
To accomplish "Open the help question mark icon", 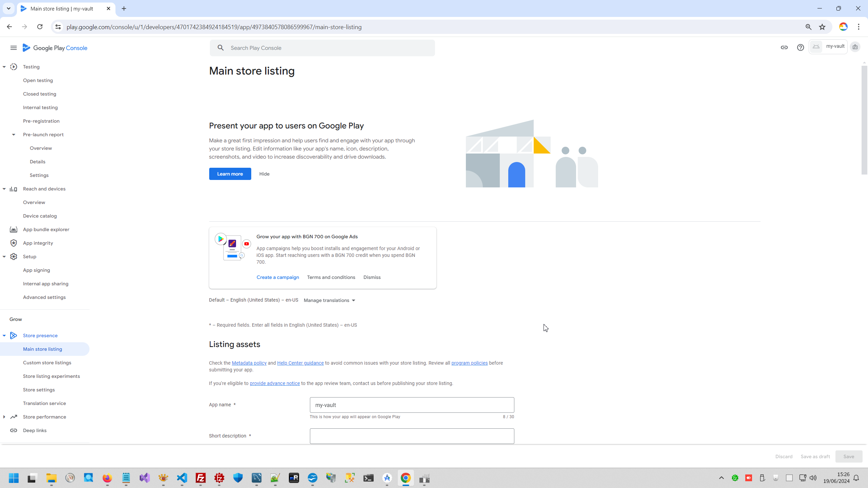I will [x=800, y=47].
